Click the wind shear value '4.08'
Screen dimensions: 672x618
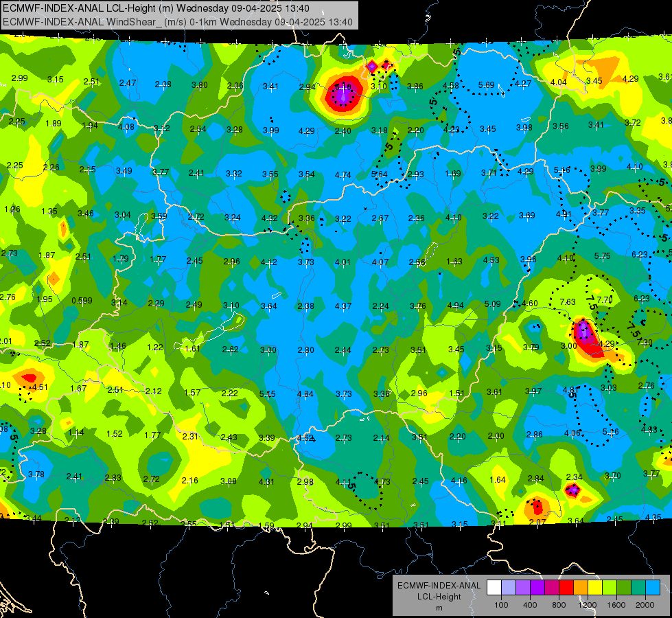tap(126, 126)
